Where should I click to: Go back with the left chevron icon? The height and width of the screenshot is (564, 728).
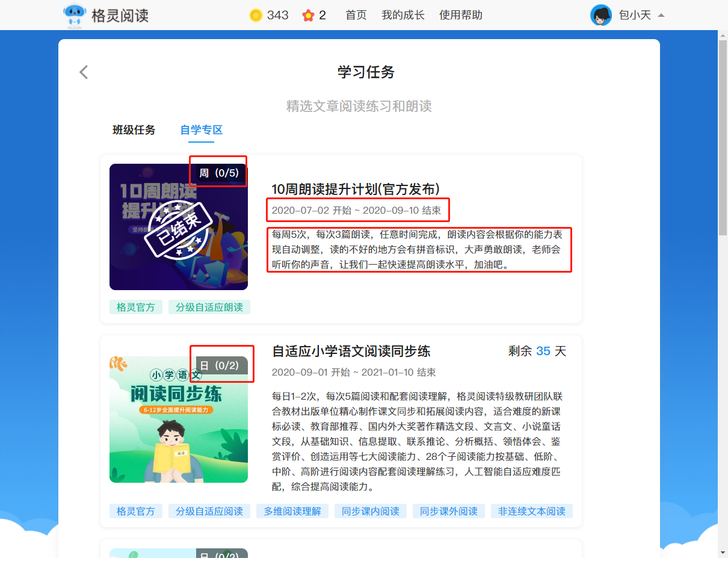click(84, 72)
